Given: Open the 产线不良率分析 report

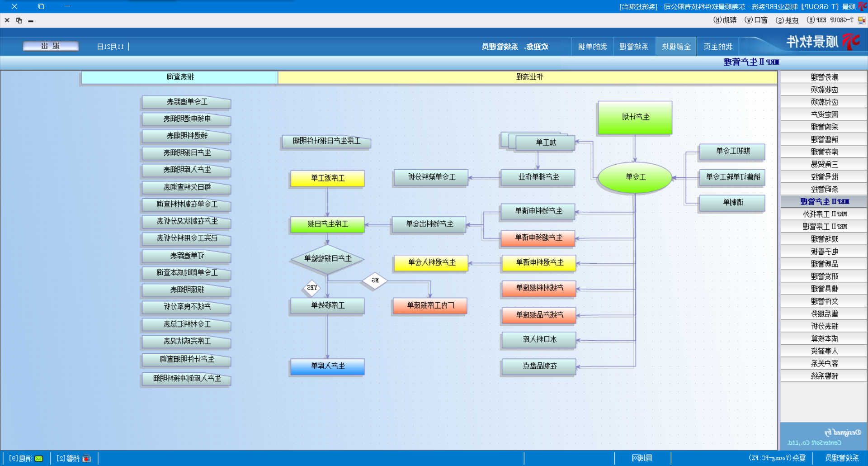Looking at the screenshot, I should pos(187,307).
